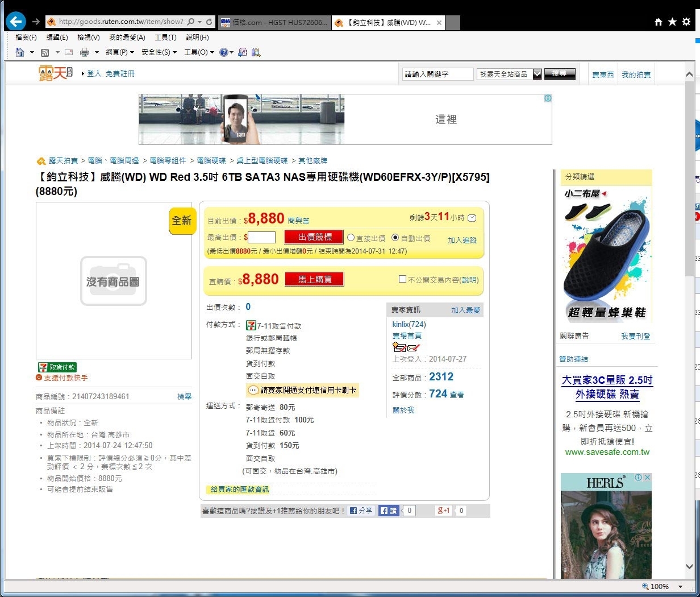
Task: Focus the 最高出價 bid amount field
Action: [262, 237]
